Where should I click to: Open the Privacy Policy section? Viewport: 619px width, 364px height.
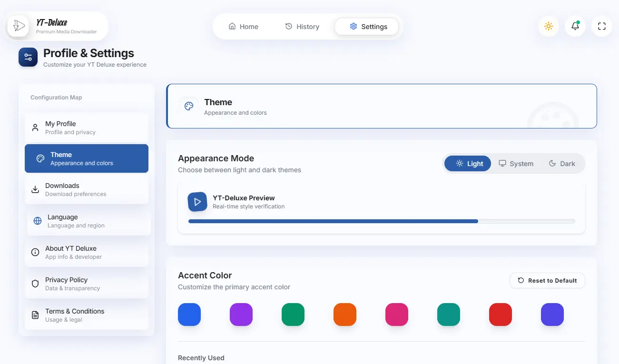click(x=87, y=284)
